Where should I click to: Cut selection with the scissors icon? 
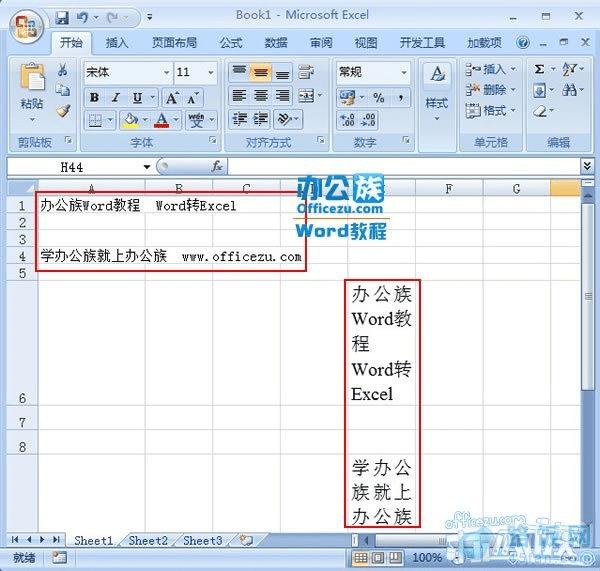click(63, 69)
